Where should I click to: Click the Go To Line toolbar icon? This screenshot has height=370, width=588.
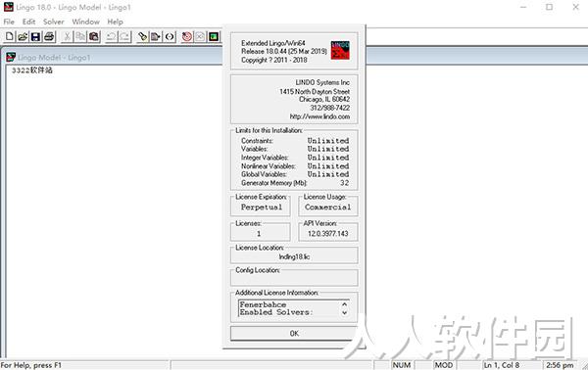click(x=156, y=36)
